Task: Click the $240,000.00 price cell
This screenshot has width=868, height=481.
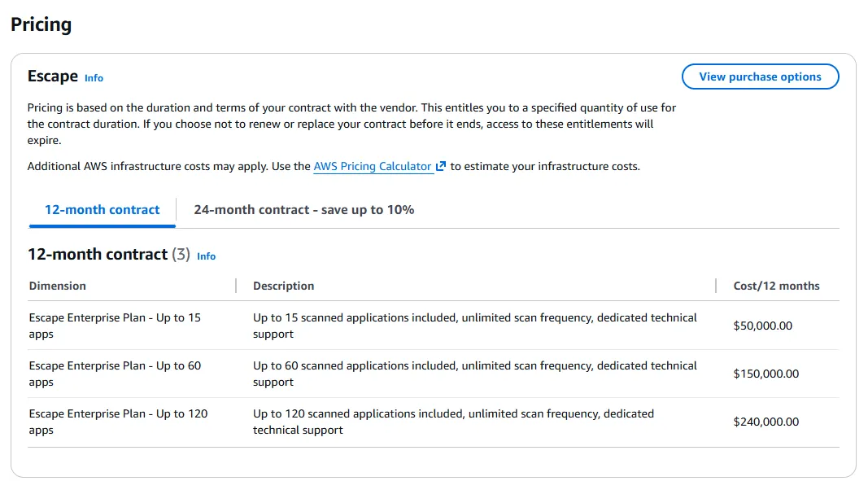Action: pyautogui.click(x=765, y=422)
